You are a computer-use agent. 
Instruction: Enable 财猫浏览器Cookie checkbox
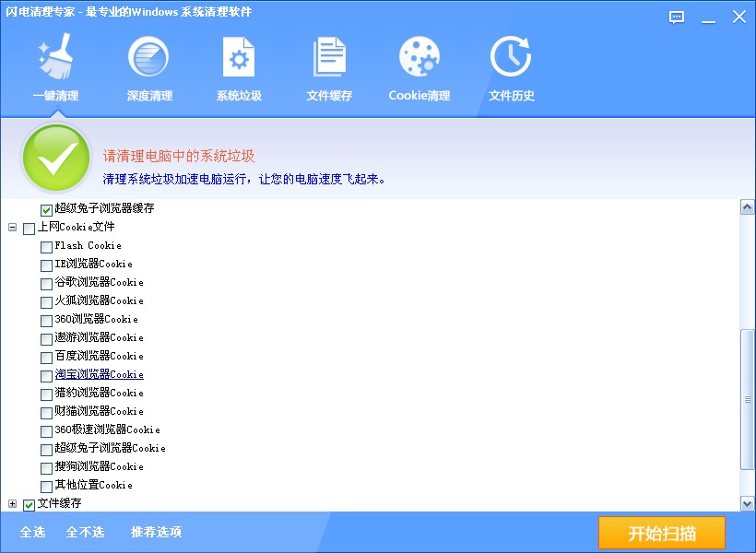coord(46,413)
